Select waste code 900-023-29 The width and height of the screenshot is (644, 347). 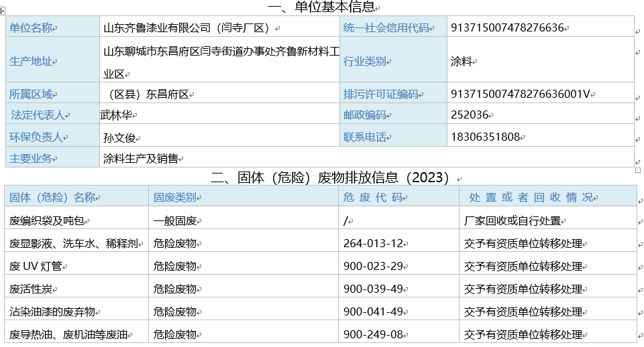click(373, 266)
